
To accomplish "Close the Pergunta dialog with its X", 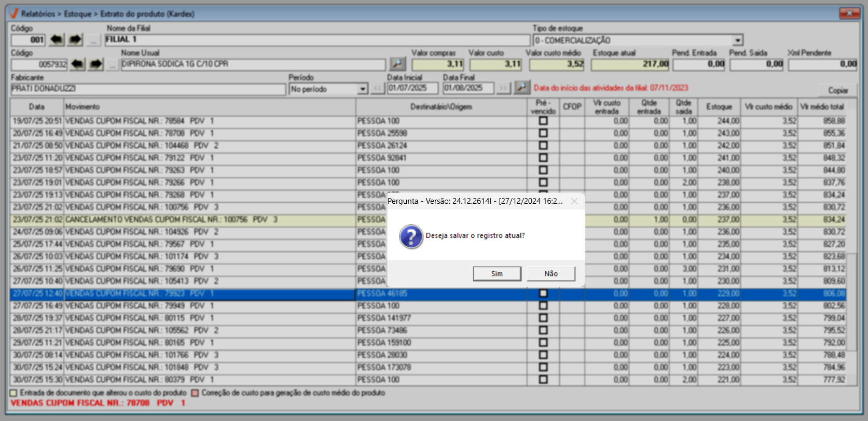I will pos(574,201).
